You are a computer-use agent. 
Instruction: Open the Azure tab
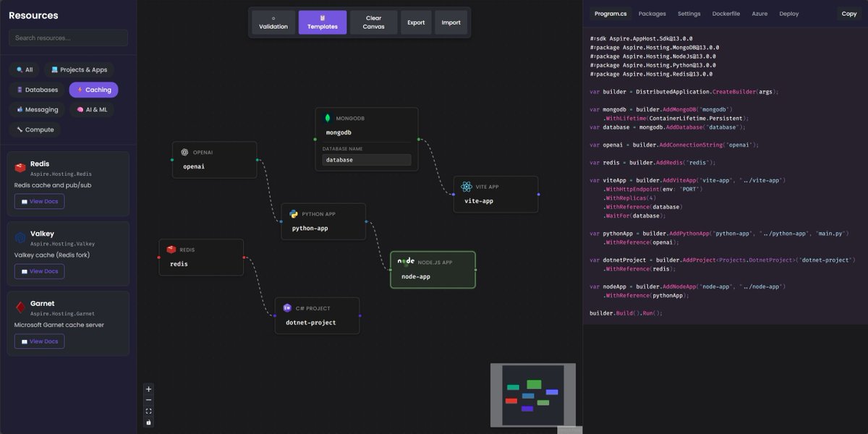pyautogui.click(x=759, y=14)
